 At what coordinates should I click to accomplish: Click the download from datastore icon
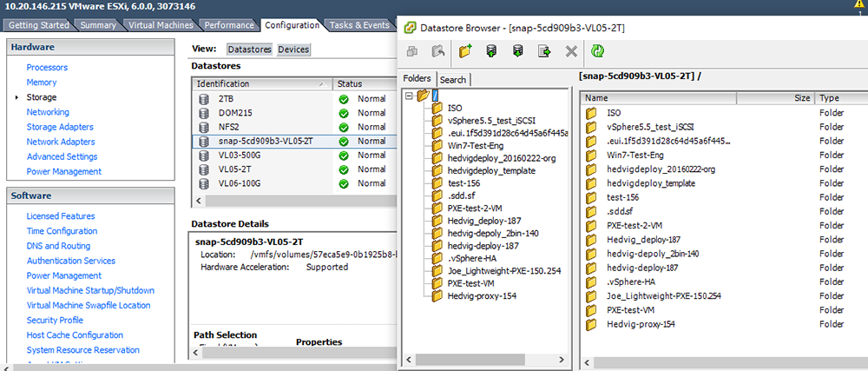517,51
